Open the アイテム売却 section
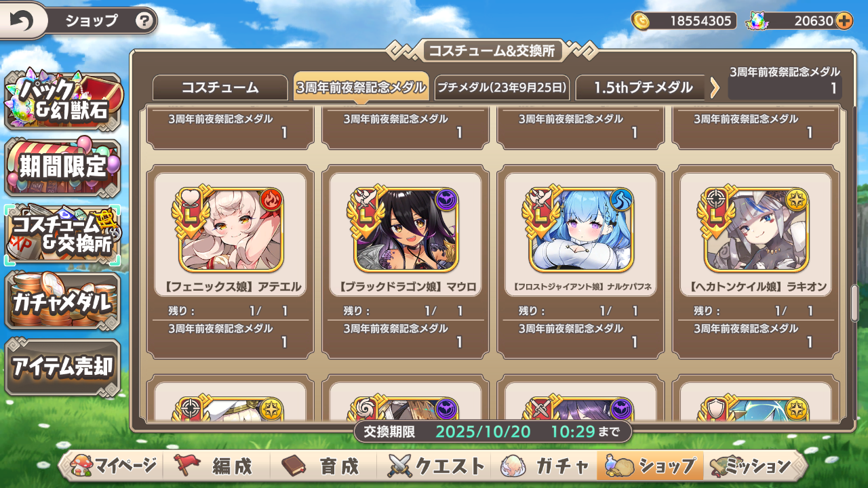The width and height of the screenshot is (868, 488). tap(62, 366)
